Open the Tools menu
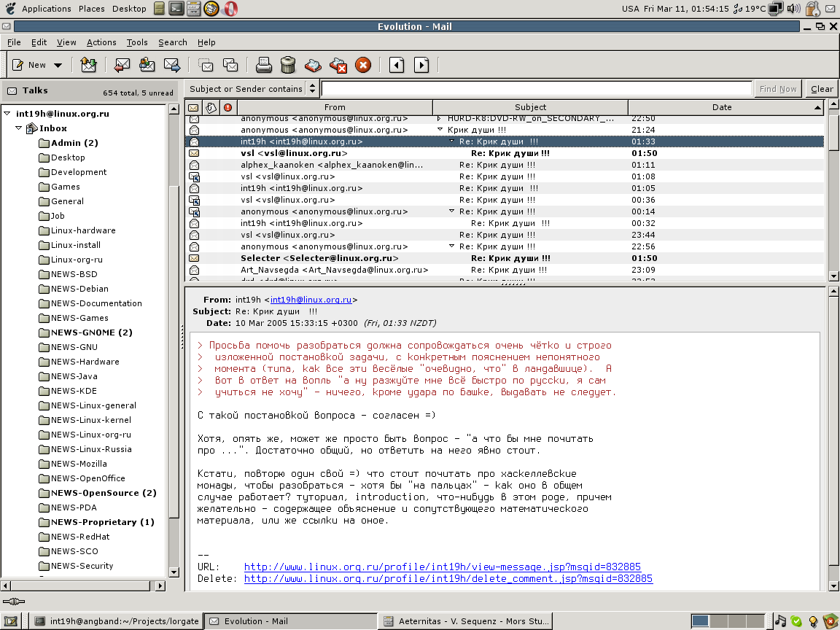The image size is (840, 630). (x=137, y=42)
